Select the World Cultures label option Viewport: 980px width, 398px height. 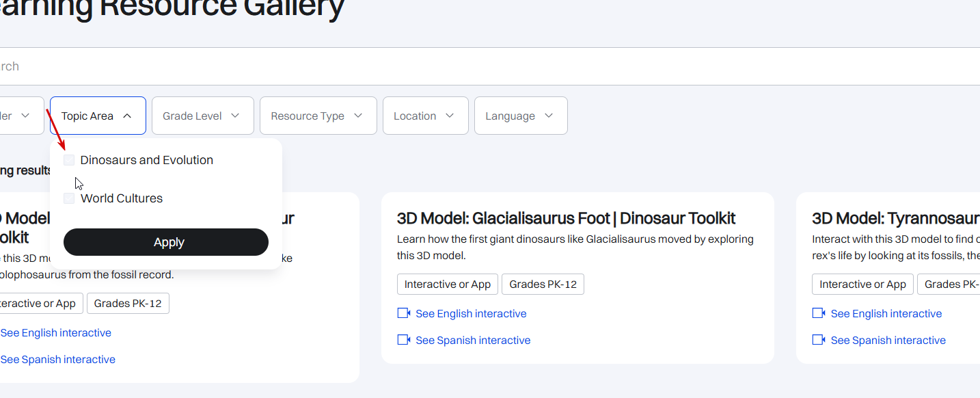pyautogui.click(x=122, y=198)
